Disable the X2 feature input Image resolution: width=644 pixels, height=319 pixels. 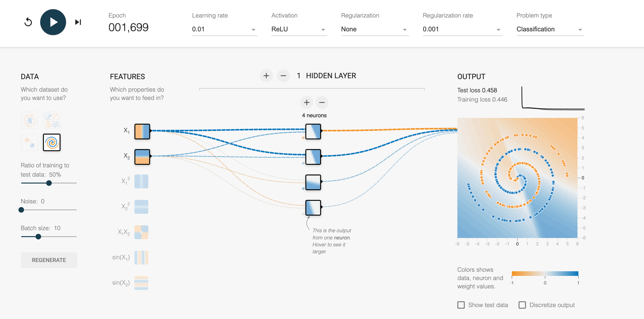142,156
